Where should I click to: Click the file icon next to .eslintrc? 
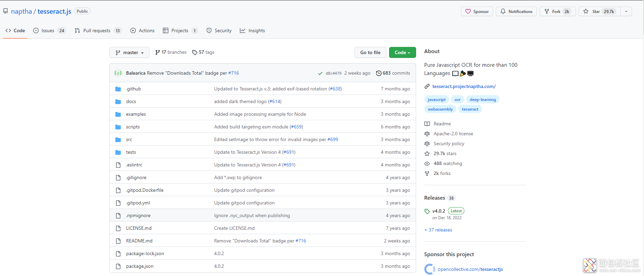[118, 165]
